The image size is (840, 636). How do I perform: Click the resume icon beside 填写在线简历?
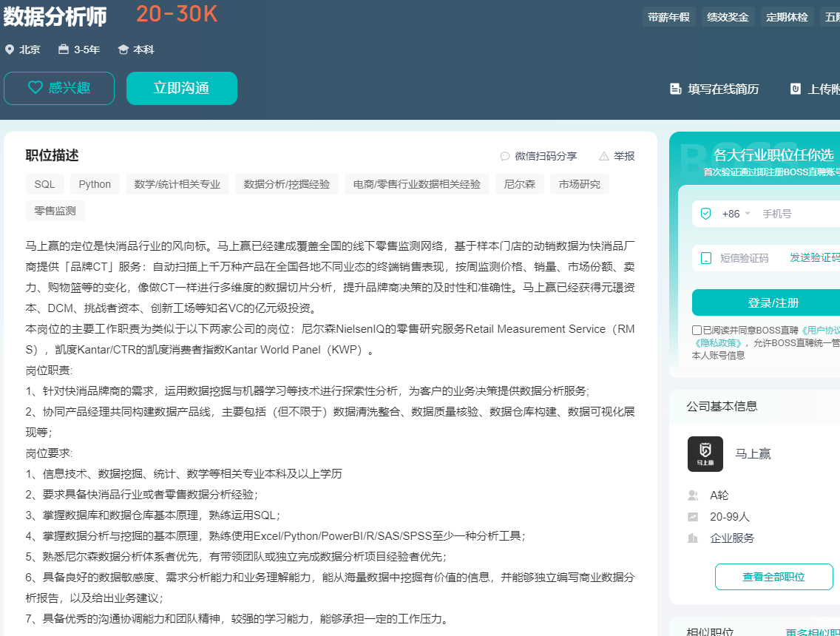pyautogui.click(x=676, y=89)
